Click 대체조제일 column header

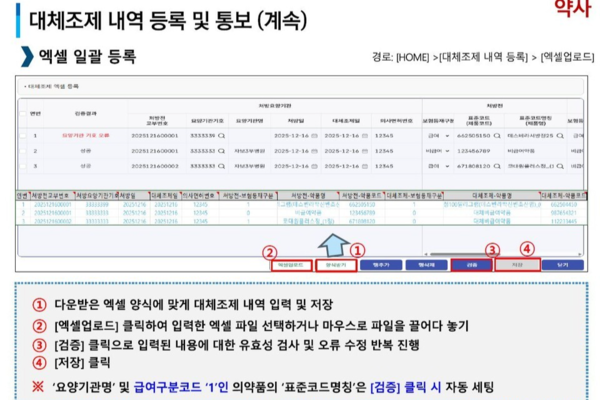346,121
